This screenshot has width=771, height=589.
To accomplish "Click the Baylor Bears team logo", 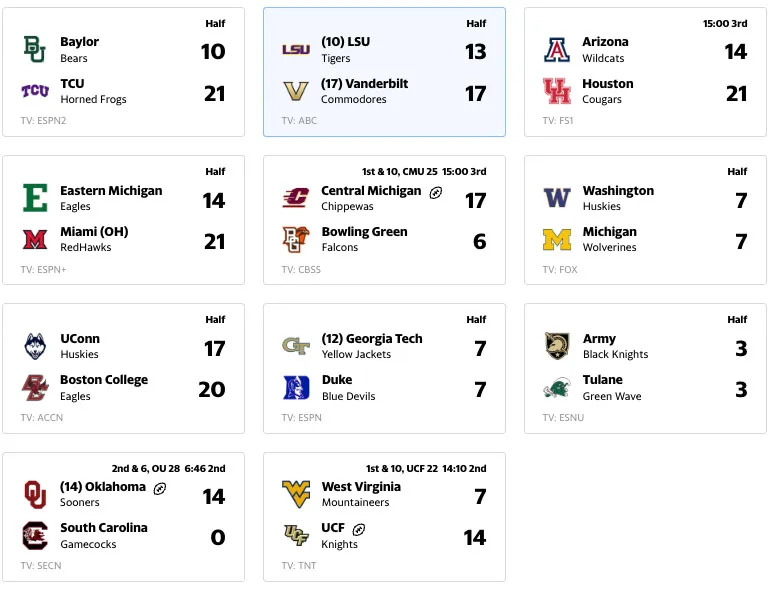I will (35, 50).
